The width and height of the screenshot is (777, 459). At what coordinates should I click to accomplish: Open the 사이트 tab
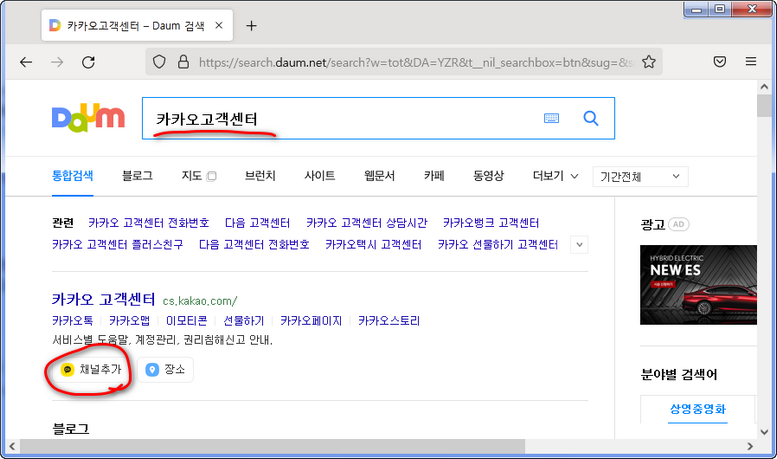pos(320,175)
